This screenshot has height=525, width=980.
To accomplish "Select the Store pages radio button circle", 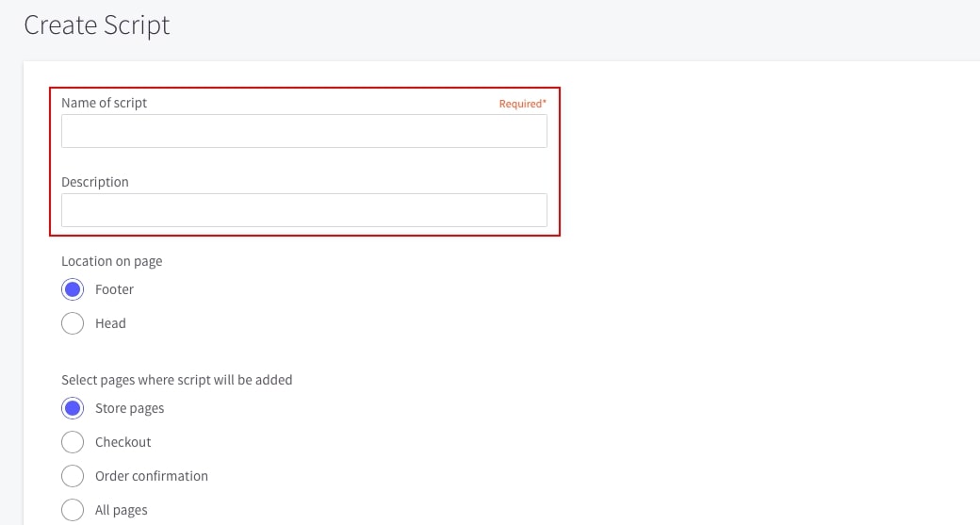I will [73, 408].
